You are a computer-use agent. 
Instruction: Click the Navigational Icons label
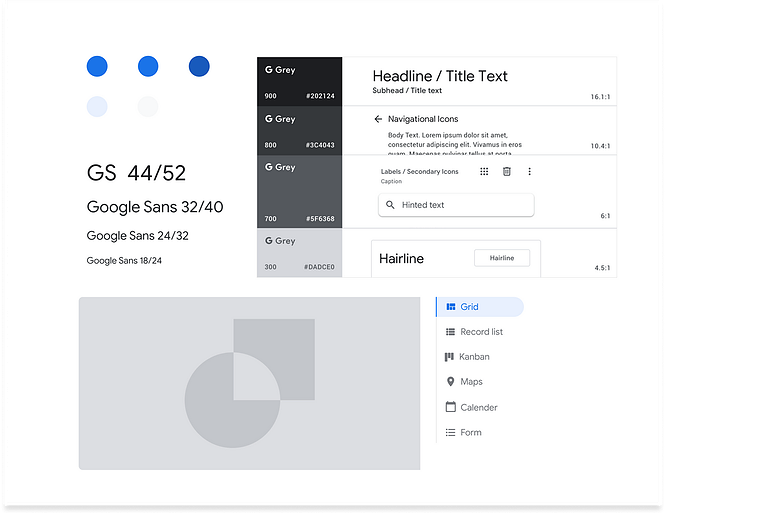[423, 119]
